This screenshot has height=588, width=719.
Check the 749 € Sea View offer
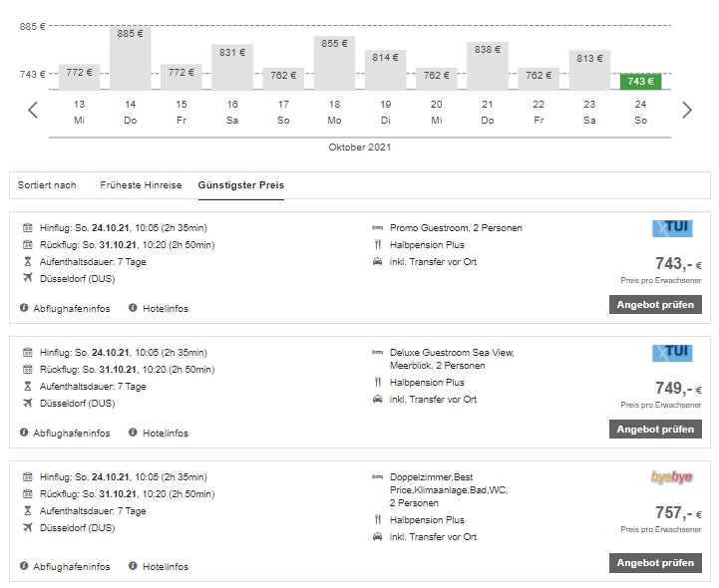[654, 430]
